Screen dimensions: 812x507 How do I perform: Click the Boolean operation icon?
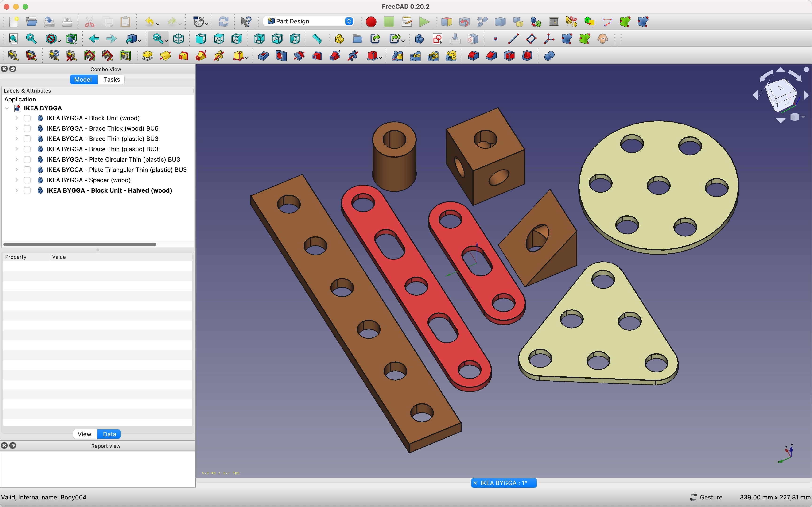tap(549, 56)
